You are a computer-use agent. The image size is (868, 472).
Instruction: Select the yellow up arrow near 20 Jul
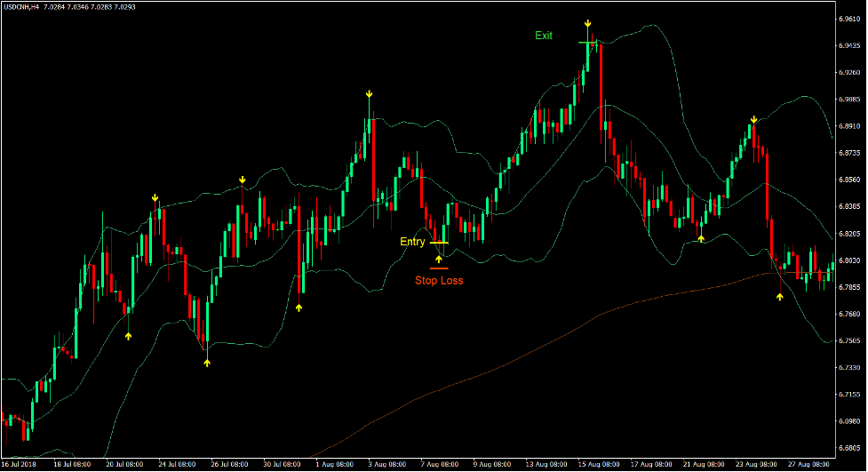pos(129,335)
